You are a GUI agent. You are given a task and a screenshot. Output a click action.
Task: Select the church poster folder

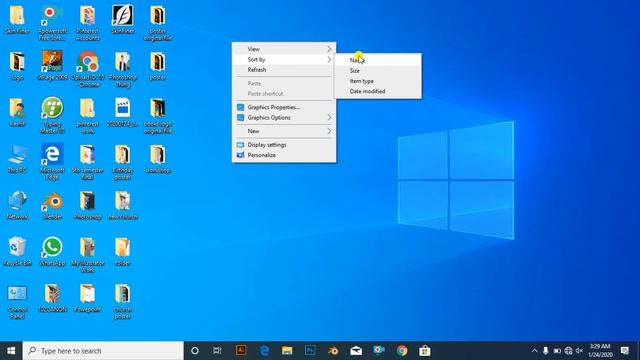click(x=122, y=301)
